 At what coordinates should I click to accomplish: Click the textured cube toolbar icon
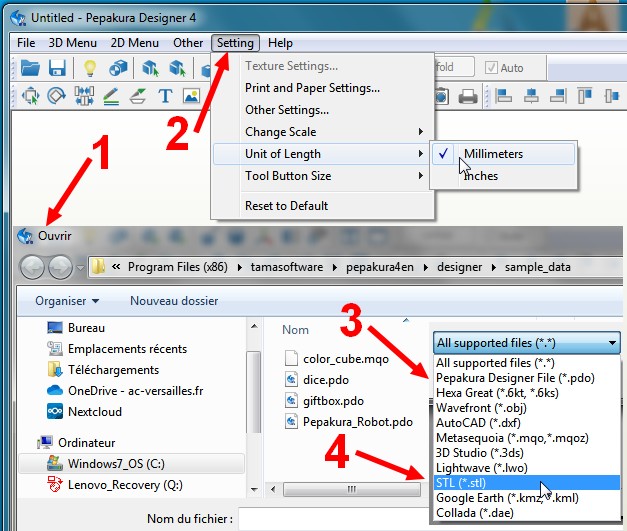(x=118, y=68)
